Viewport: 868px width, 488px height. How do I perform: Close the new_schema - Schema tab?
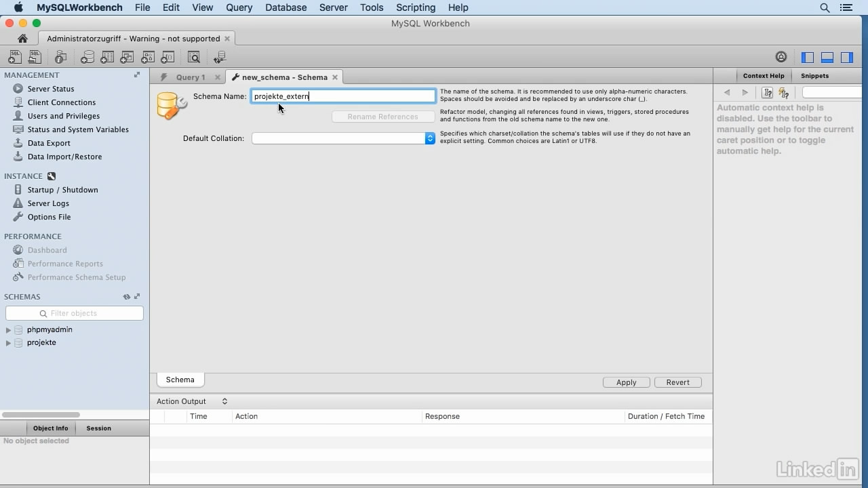pos(335,77)
